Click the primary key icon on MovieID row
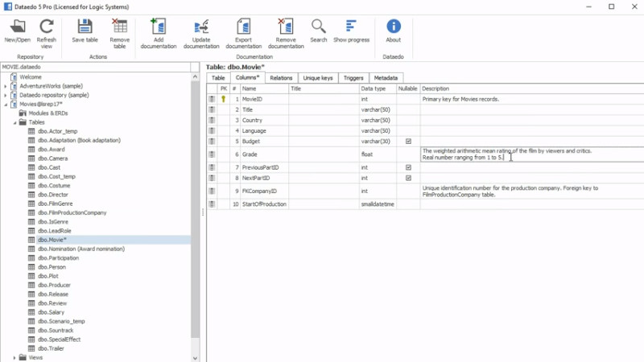The height and width of the screenshot is (362, 644). click(x=224, y=99)
